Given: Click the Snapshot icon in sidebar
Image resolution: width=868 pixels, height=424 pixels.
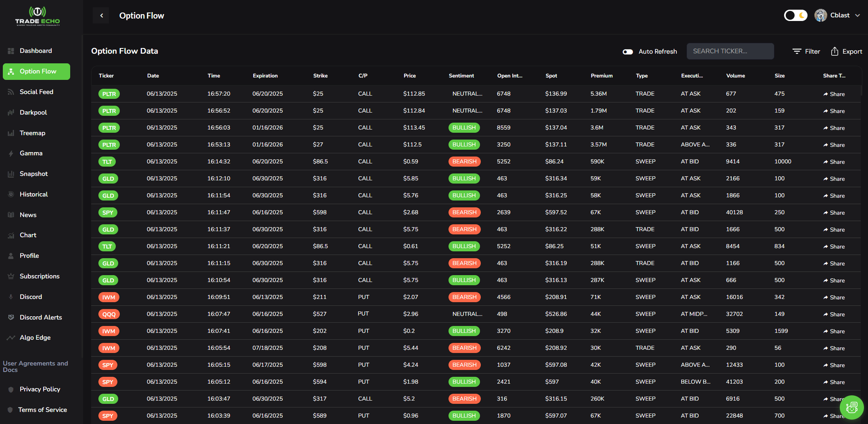Looking at the screenshot, I should click(x=11, y=174).
